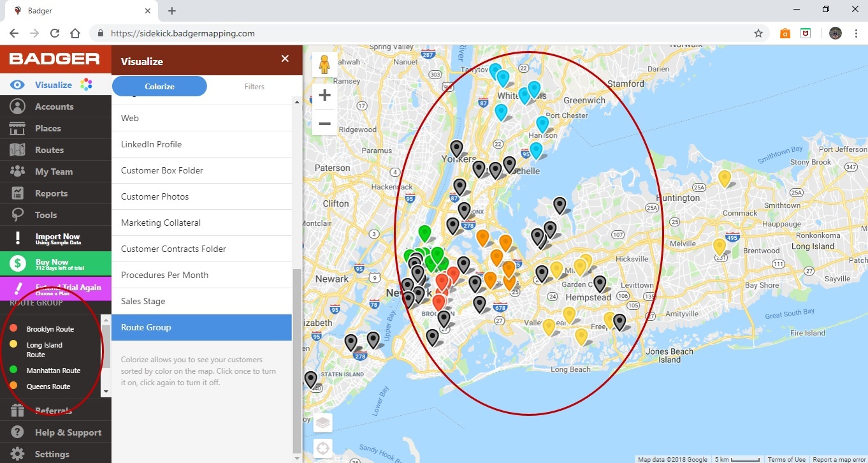
Task: Click the Long Island Route yellow swatch
Action: coord(13,344)
